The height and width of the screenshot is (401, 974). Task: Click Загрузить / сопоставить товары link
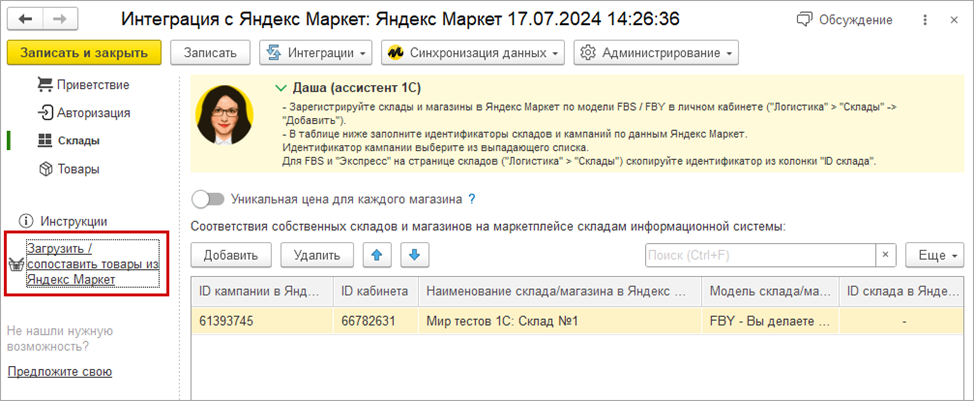pos(90,264)
